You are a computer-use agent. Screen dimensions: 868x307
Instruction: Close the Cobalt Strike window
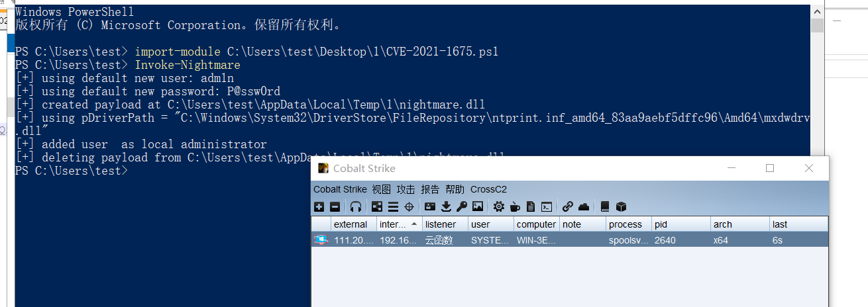point(809,168)
